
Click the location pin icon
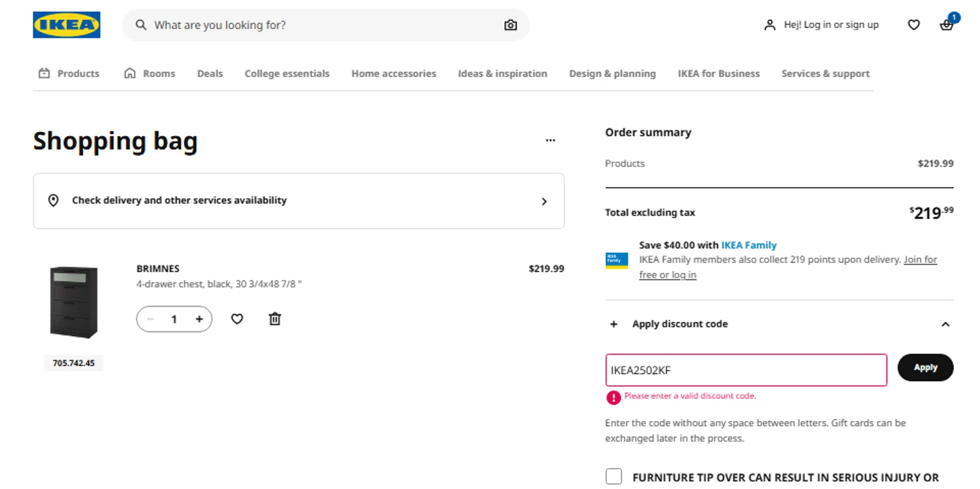pos(54,200)
